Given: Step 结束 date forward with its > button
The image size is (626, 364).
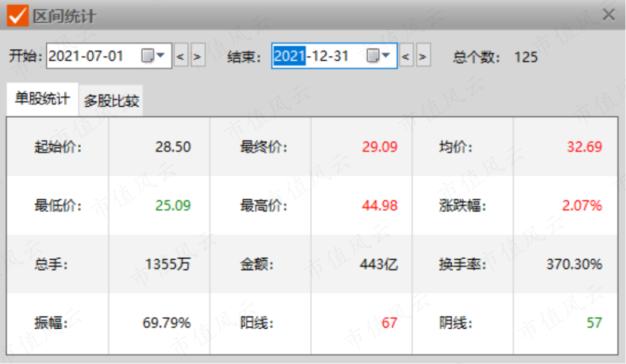Looking at the screenshot, I should pyautogui.click(x=423, y=56).
